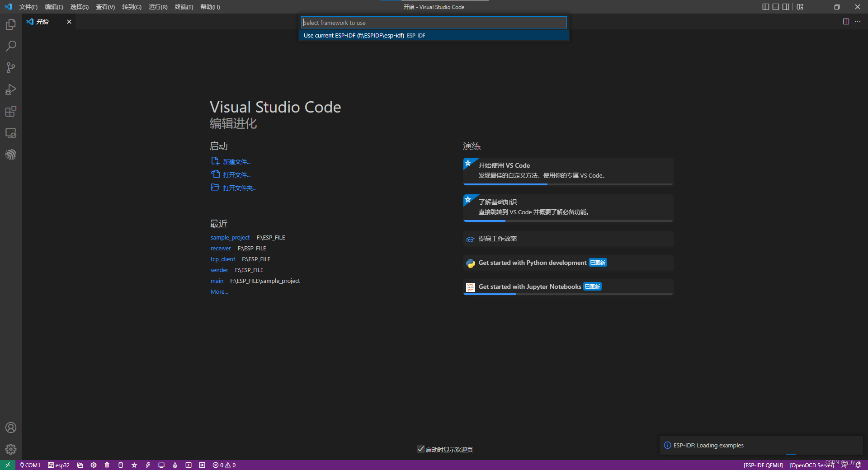Open the editor More Actions ellipsis

(858, 22)
